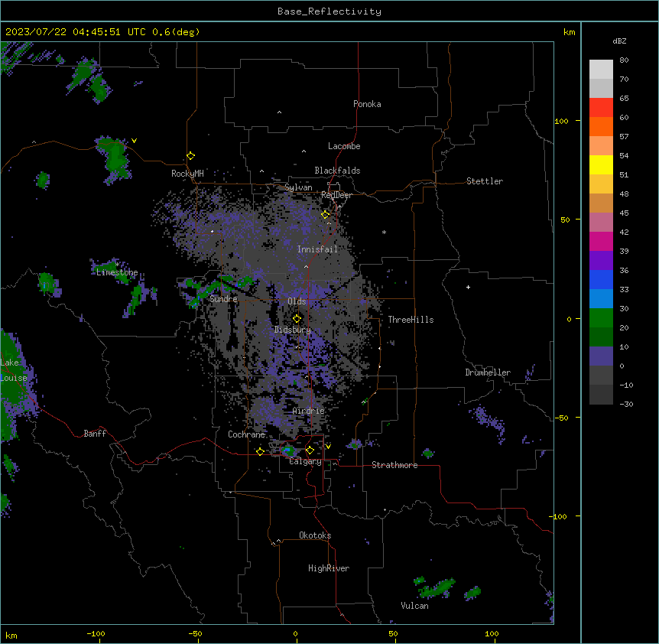Click the white caret marker west of Lacombe
This screenshot has width=659, height=644.
click(304, 151)
